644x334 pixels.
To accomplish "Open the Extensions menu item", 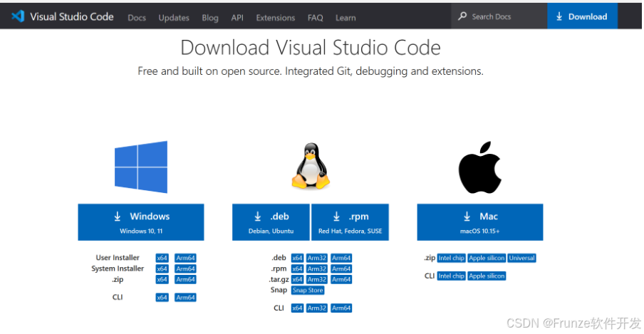I will [x=276, y=18].
